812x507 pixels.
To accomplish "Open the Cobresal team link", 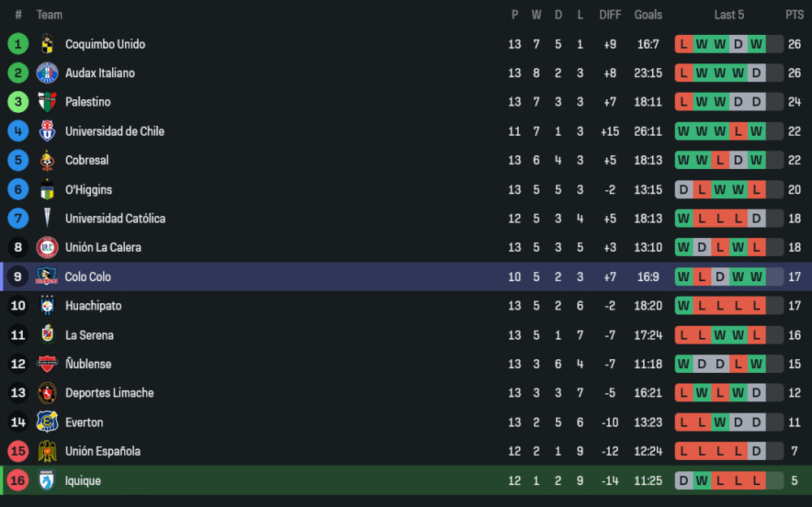I will (87, 160).
